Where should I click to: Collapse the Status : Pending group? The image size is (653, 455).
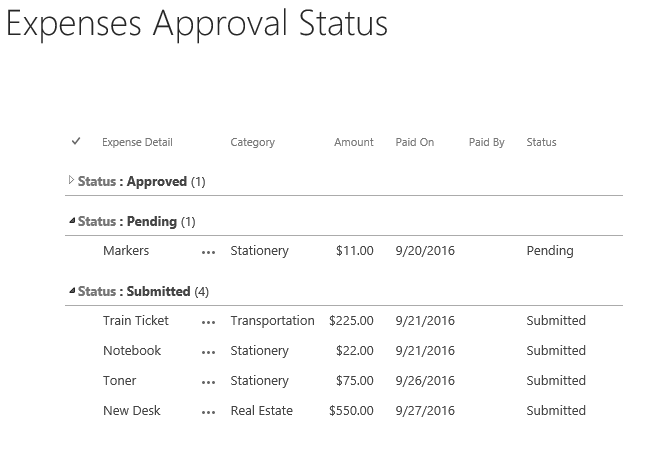point(71,221)
